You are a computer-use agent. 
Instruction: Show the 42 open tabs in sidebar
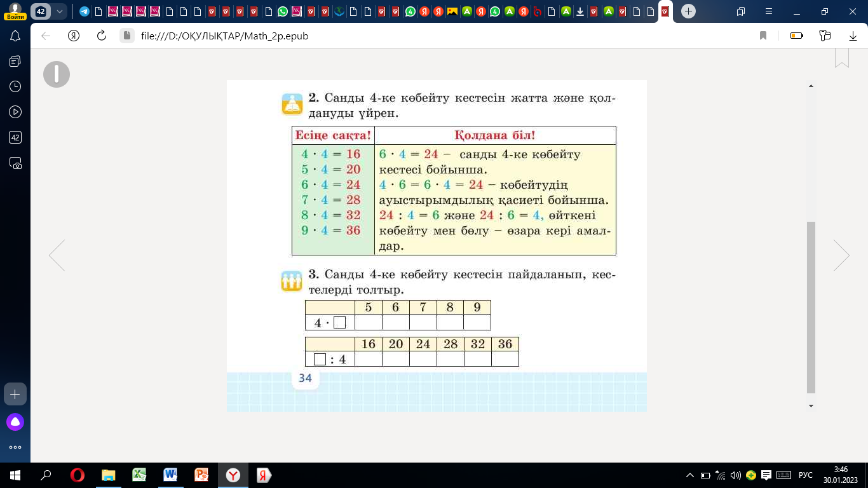[15, 137]
